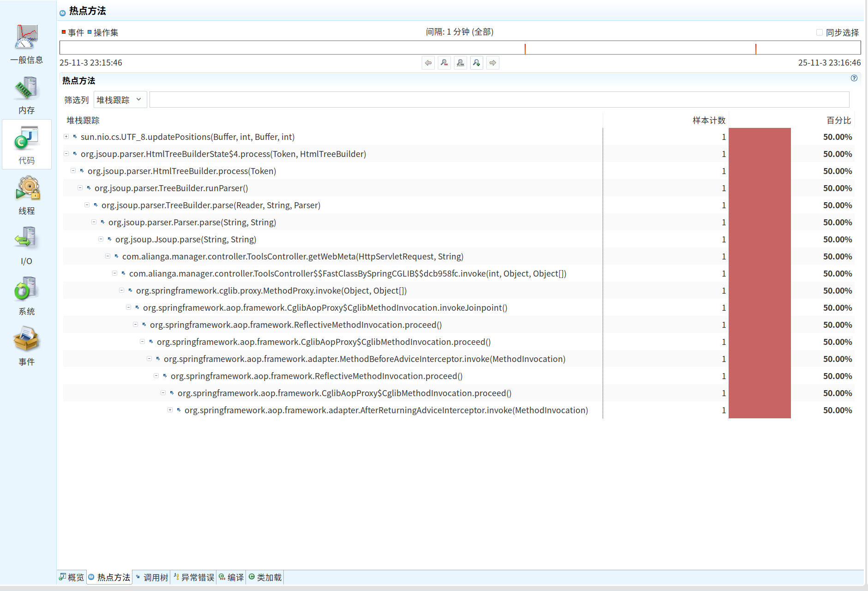This screenshot has width=868, height=591.
Task: Expand the sun.nio.cs.UTF_8.updatePositions row
Action: tap(66, 137)
